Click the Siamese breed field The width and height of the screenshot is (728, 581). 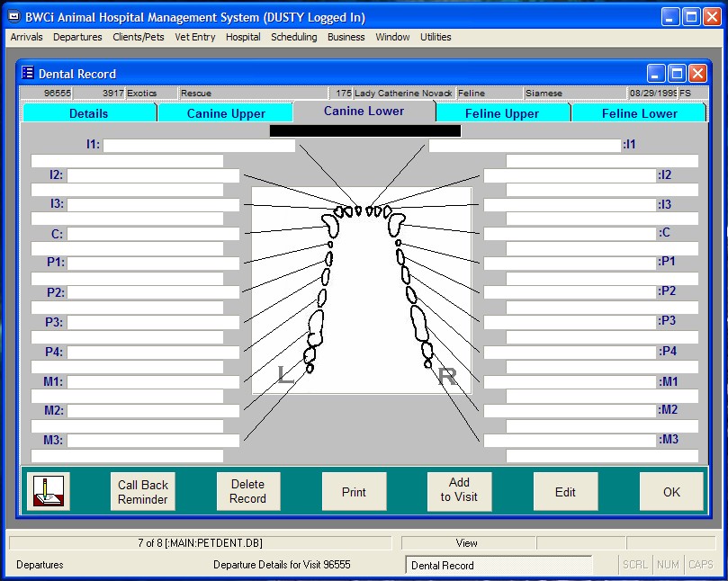coord(575,93)
